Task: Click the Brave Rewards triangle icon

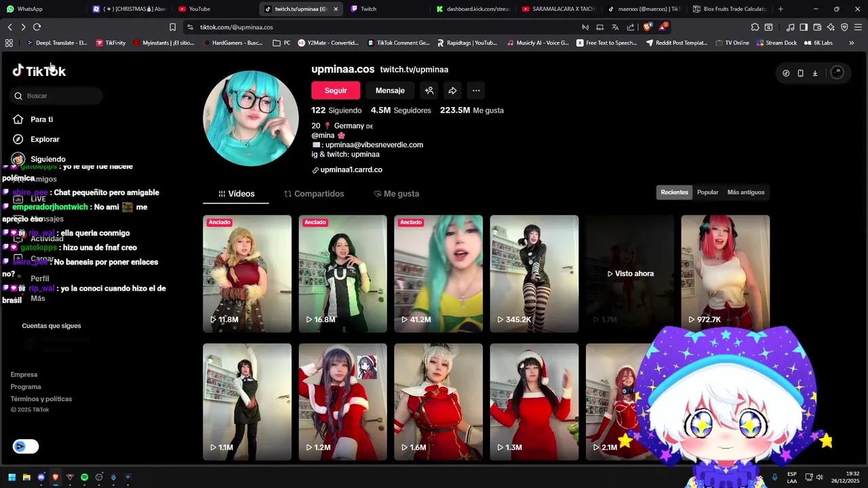Action: (663, 27)
